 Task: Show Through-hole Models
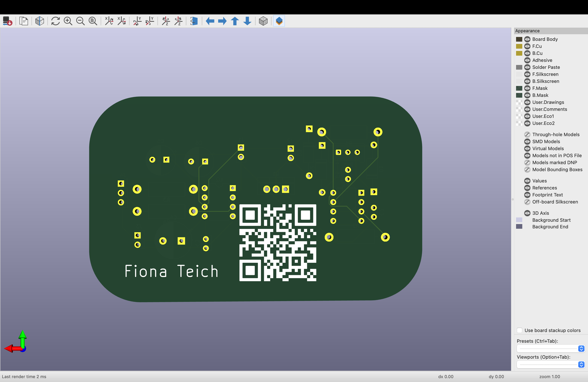tap(527, 134)
